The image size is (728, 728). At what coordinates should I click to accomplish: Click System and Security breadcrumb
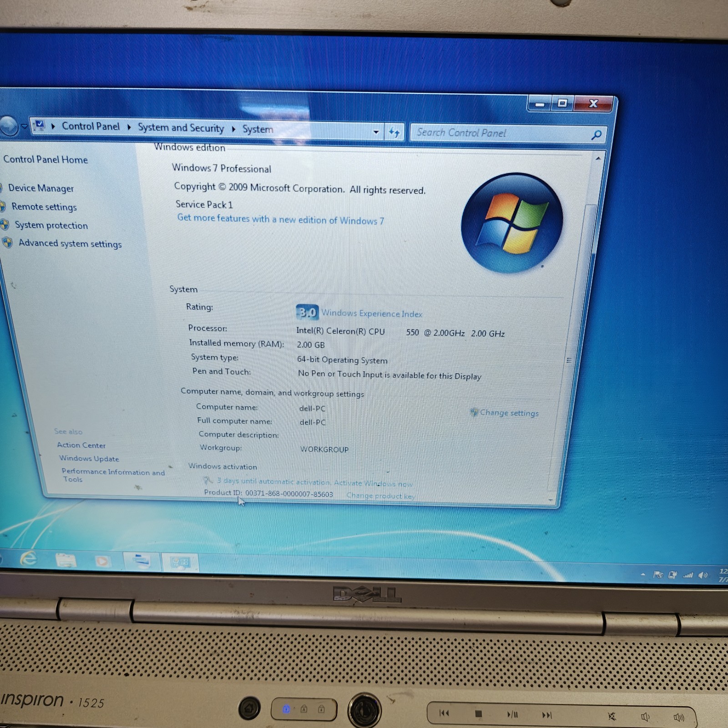click(x=181, y=128)
